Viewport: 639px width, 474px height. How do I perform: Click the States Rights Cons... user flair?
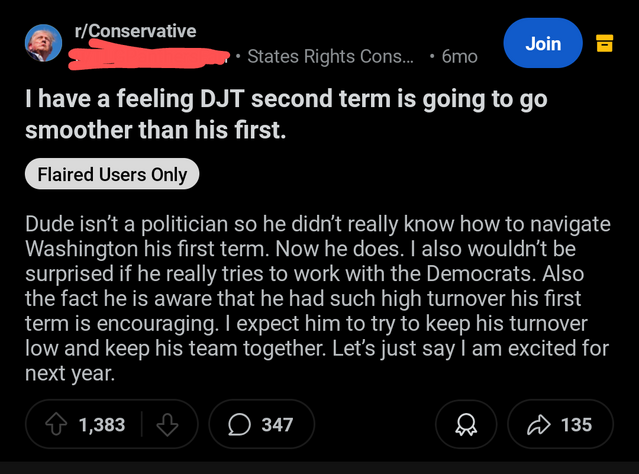pos(329,57)
